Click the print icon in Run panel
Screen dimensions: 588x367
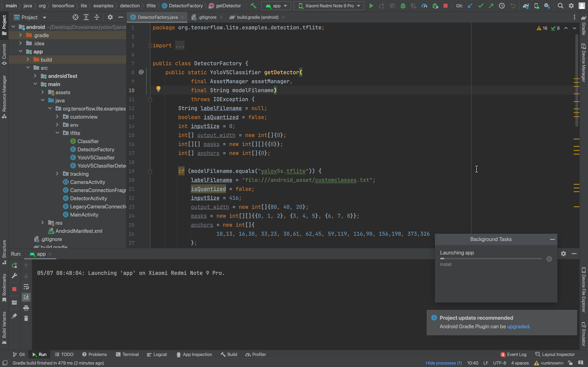click(26, 308)
